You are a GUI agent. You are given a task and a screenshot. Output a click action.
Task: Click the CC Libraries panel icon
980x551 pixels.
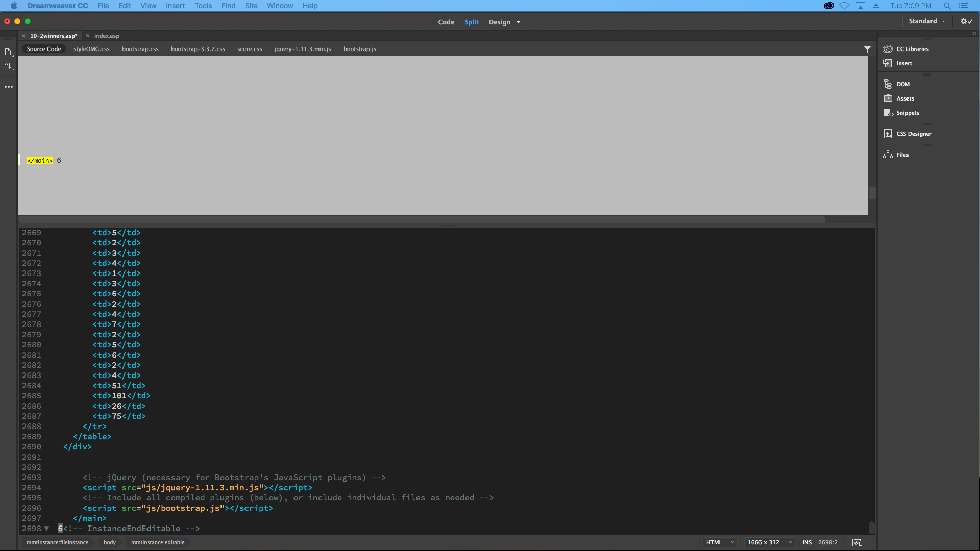tap(888, 48)
